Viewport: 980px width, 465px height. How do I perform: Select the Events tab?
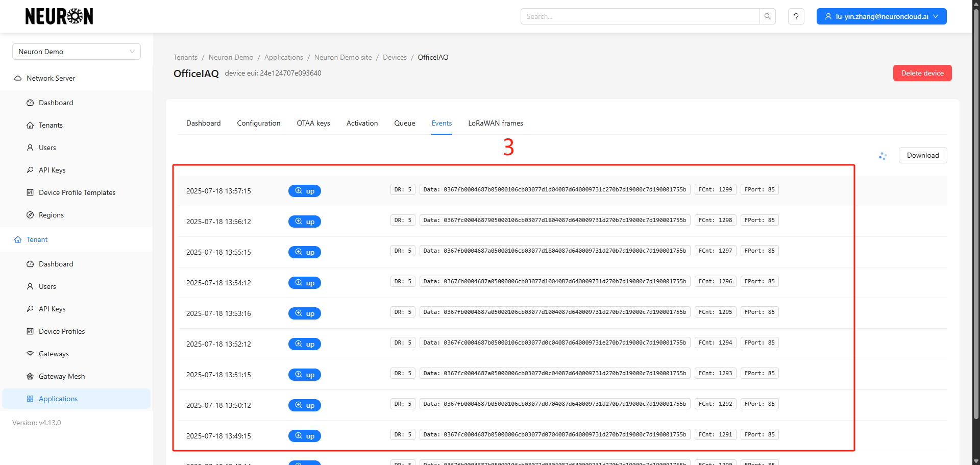click(x=442, y=123)
